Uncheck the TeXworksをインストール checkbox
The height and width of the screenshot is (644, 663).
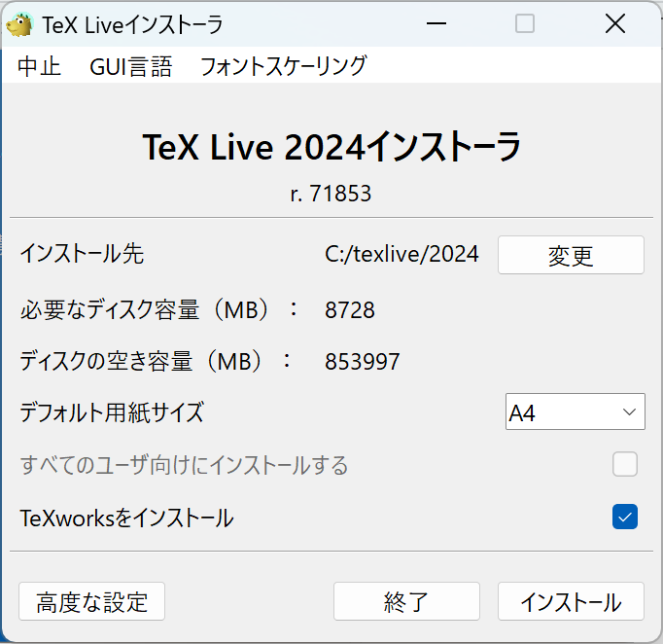624,518
